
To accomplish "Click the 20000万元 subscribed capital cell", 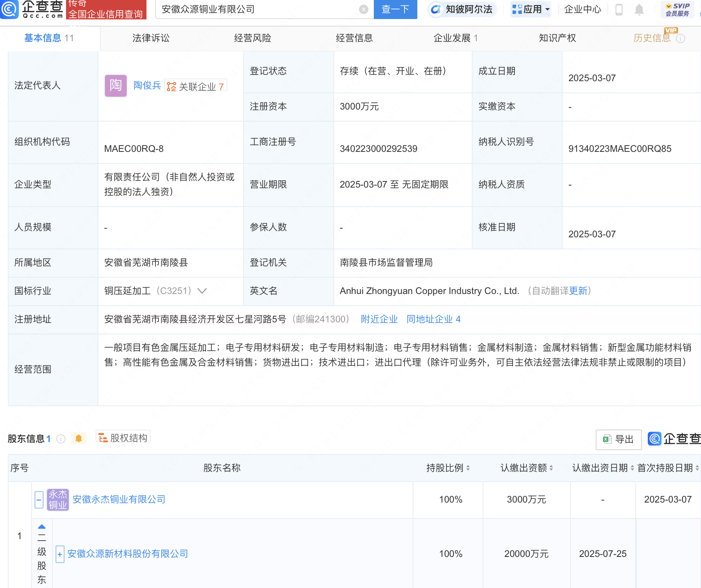I will (x=527, y=554).
